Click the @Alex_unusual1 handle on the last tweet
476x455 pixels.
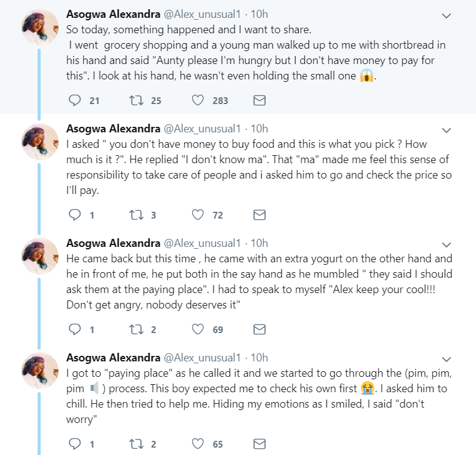pyautogui.click(x=201, y=357)
